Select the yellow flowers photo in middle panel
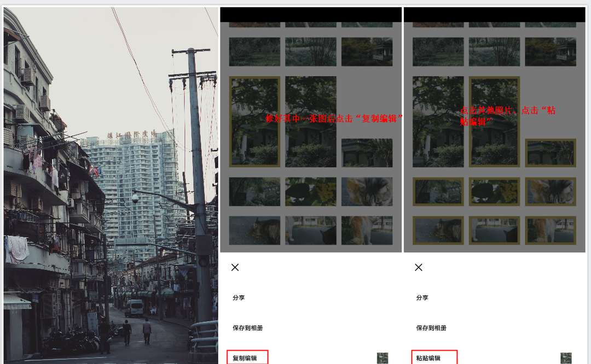This screenshot has height=364, width=591. (310, 191)
